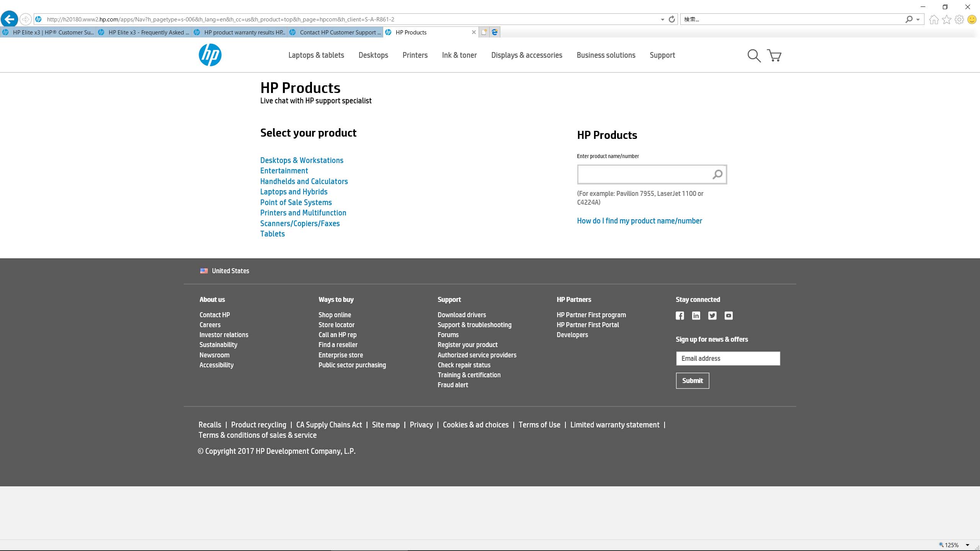Open HP's LinkedIn page icon
This screenshot has width=980, height=551.
coord(696,316)
